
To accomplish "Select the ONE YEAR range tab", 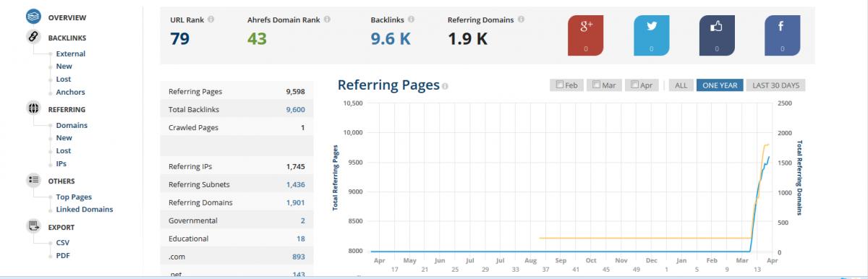I will (x=719, y=85).
